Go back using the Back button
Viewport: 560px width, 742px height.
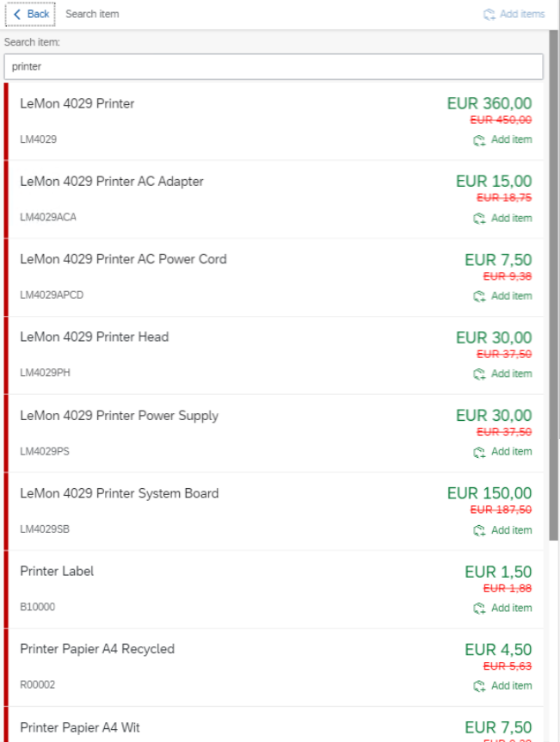tap(31, 15)
